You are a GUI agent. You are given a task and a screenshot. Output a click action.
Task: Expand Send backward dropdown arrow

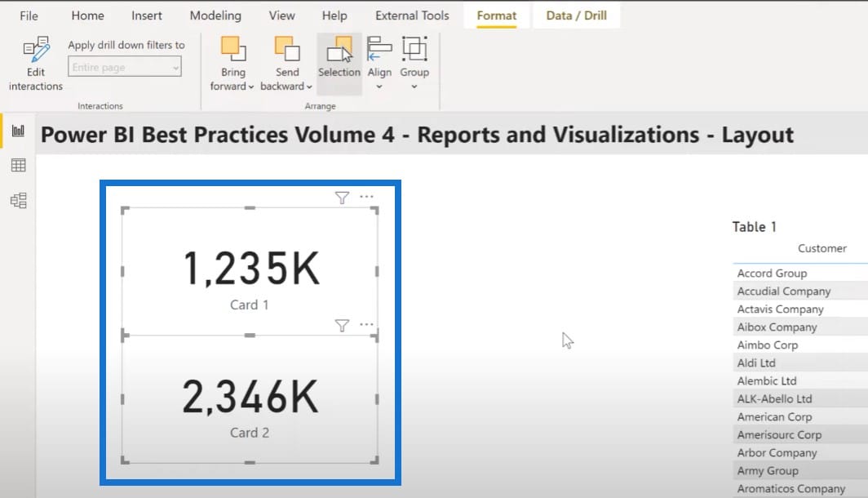(309, 87)
